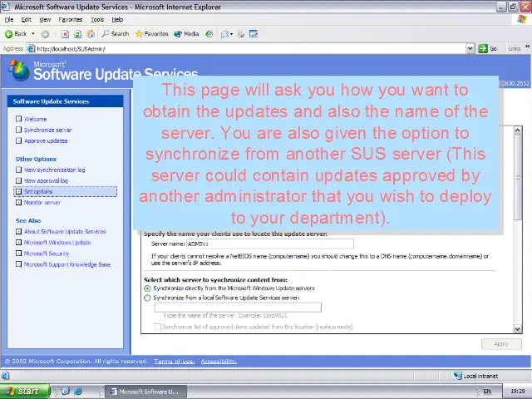This screenshot has width=532, height=399.
Task: Select Synchronize from a local SUS server
Action: (147, 298)
